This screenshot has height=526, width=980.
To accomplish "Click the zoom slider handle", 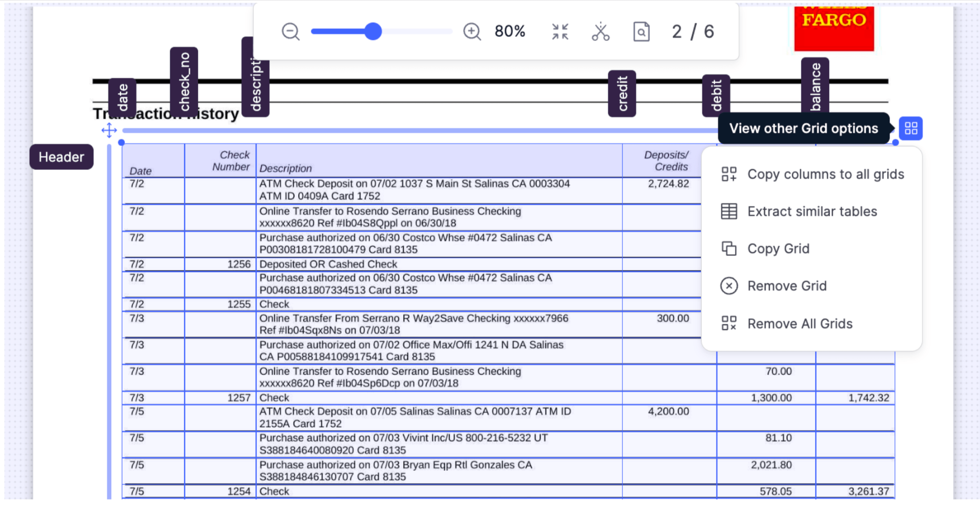I will 373,32.
